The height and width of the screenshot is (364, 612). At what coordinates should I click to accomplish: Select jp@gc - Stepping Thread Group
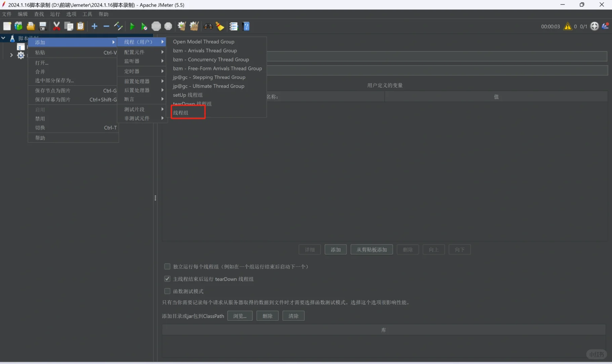tap(209, 78)
